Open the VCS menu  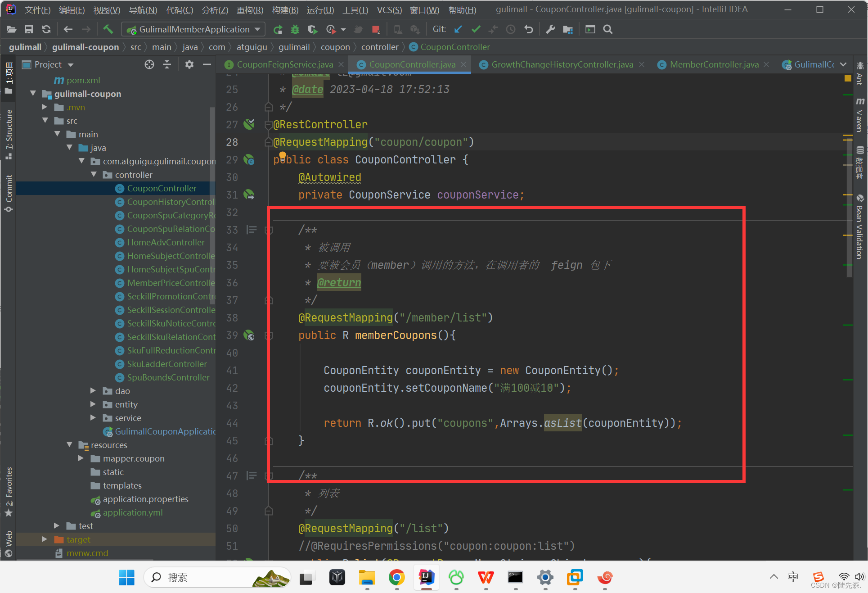click(x=389, y=9)
